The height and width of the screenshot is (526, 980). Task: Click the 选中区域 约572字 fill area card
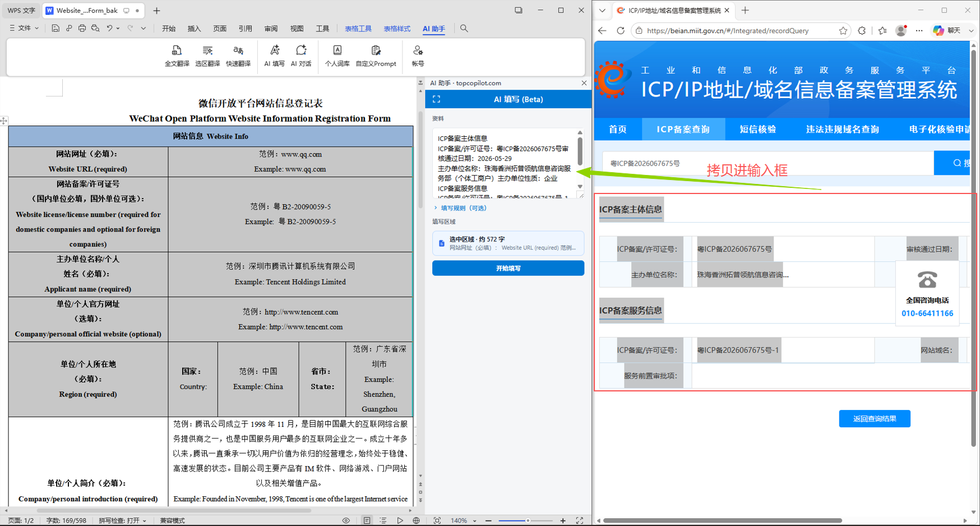508,243
